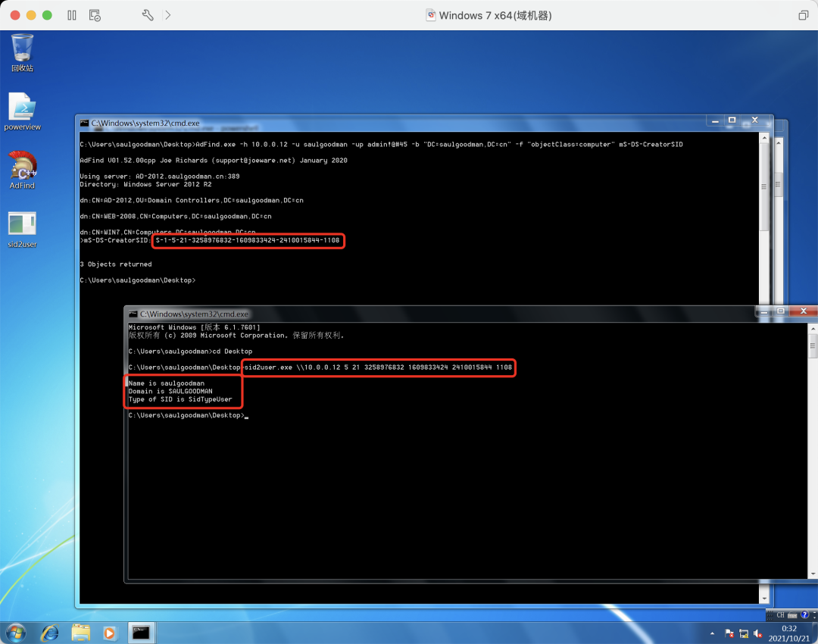Show hidden tray icons arrow
This screenshot has width=818, height=644.
coord(712,633)
